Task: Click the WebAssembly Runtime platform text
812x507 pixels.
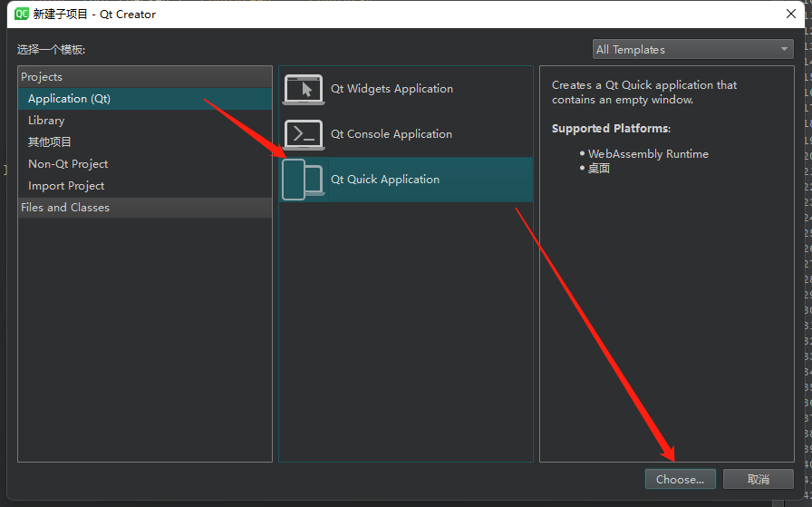Action: pyautogui.click(x=648, y=154)
